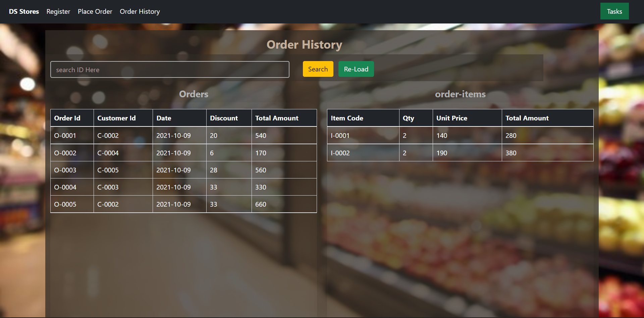Click the discount 20 cell

229,136
